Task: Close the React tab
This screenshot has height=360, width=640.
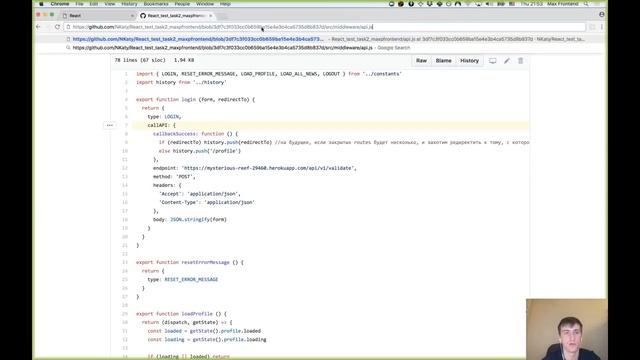Action: 132,16
